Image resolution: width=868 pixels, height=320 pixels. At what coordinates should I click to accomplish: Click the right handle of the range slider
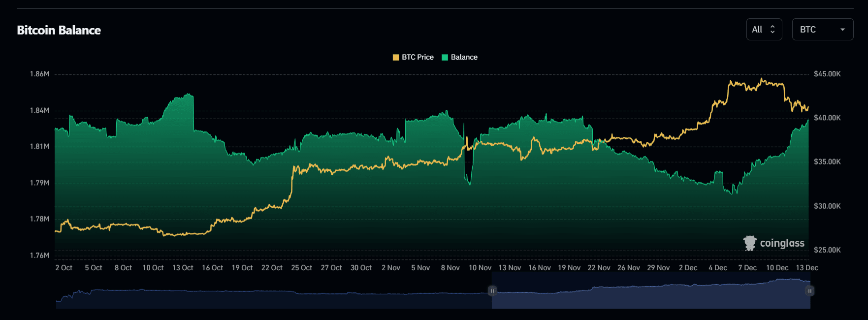pyautogui.click(x=810, y=291)
